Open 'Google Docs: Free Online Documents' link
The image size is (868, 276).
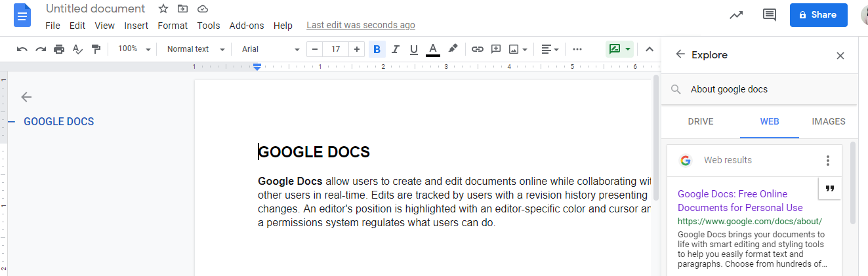point(740,201)
